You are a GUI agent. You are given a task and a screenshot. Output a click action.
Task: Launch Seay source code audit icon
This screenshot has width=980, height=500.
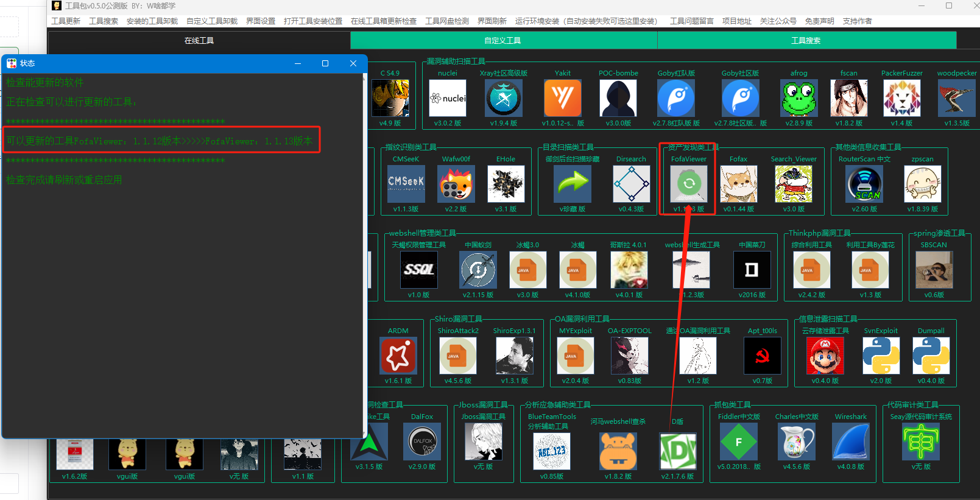[x=921, y=442]
